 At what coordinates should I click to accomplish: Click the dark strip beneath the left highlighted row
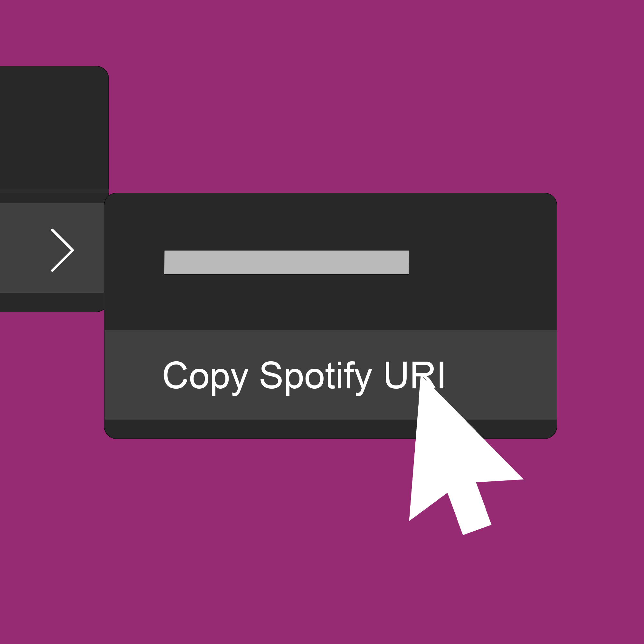pyautogui.click(x=52, y=302)
